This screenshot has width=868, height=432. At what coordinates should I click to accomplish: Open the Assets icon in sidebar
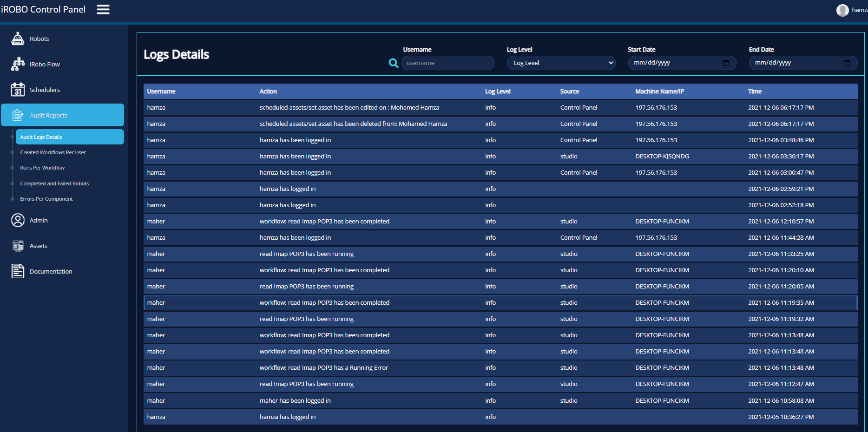(x=18, y=246)
